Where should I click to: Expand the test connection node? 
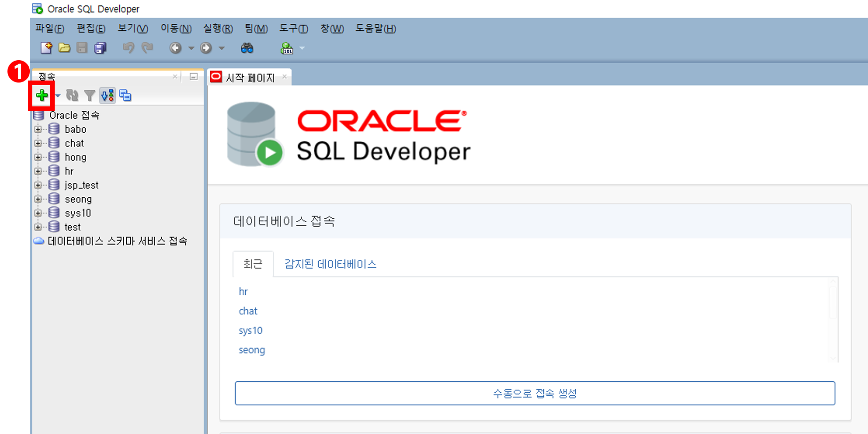coord(38,227)
